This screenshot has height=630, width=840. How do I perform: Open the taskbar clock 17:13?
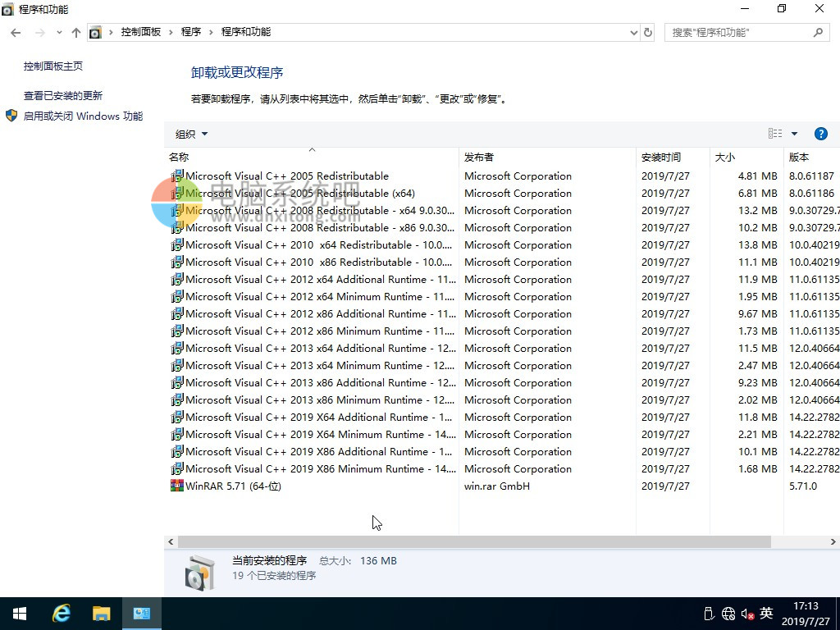click(x=806, y=606)
